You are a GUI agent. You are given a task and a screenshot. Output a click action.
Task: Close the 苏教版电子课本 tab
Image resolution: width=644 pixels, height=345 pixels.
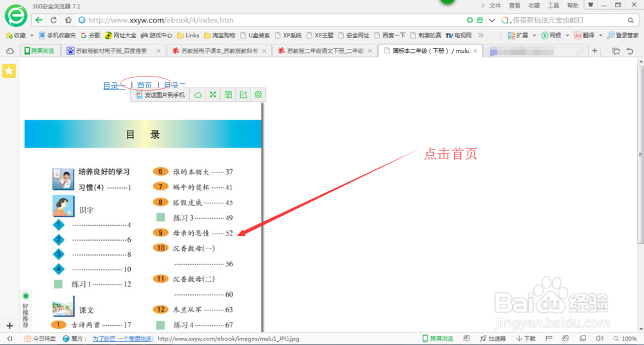coord(264,51)
